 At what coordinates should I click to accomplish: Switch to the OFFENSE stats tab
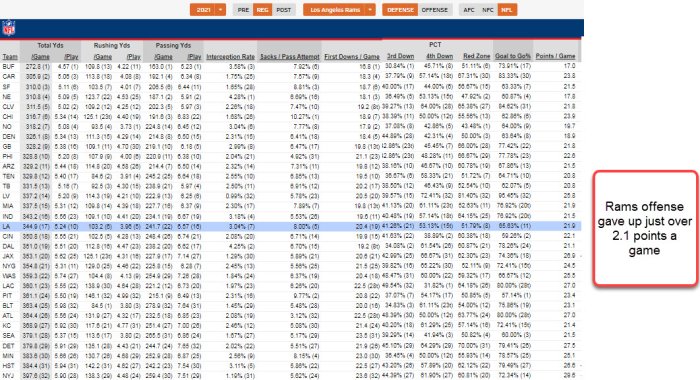pos(434,10)
